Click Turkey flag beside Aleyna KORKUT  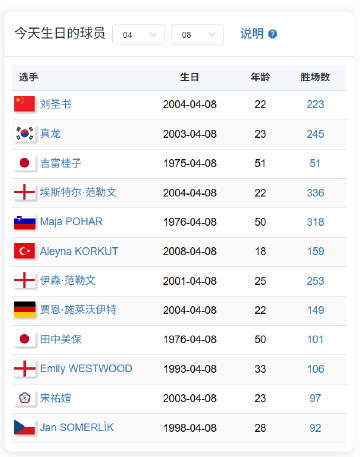pyautogui.click(x=25, y=251)
